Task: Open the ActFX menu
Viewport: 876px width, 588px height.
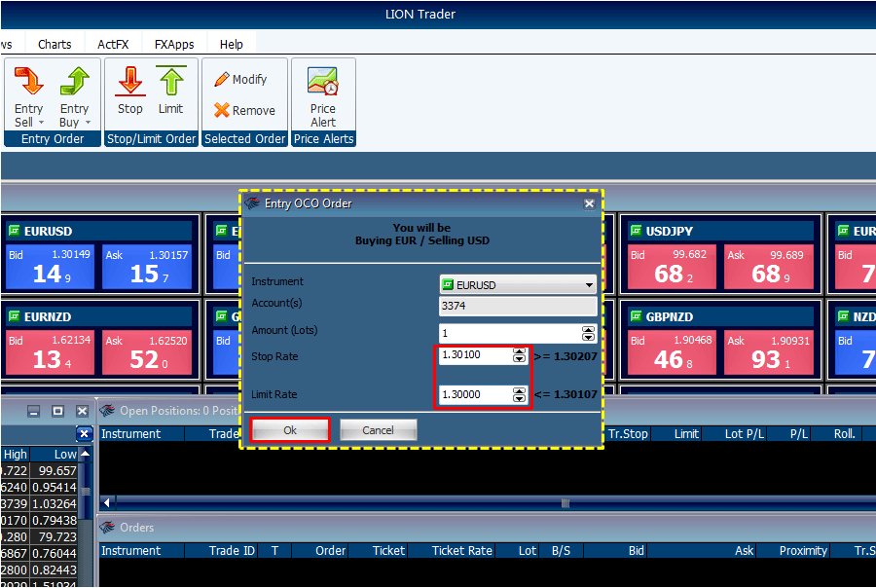Action: coord(113,44)
